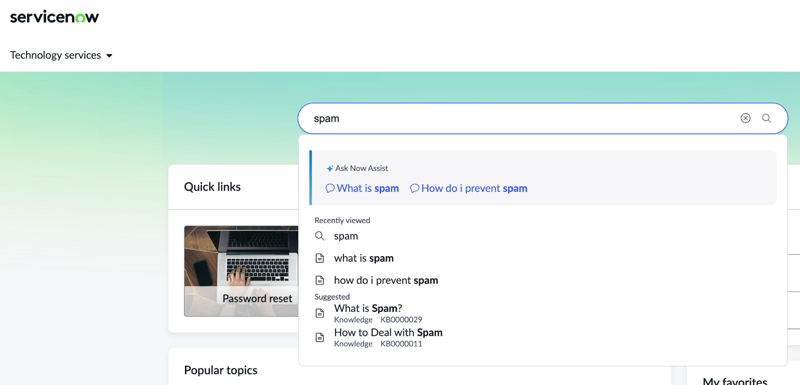Open the Technology services dropdown
This screenshot has height=385, width=800.
[x=61, y=55]
